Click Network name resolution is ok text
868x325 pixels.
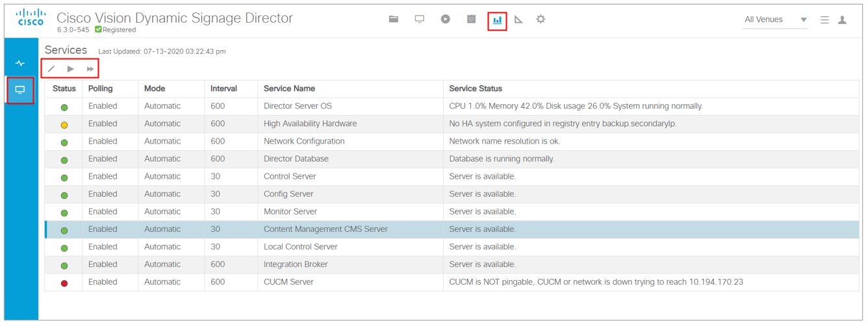[x=505, y=141]
